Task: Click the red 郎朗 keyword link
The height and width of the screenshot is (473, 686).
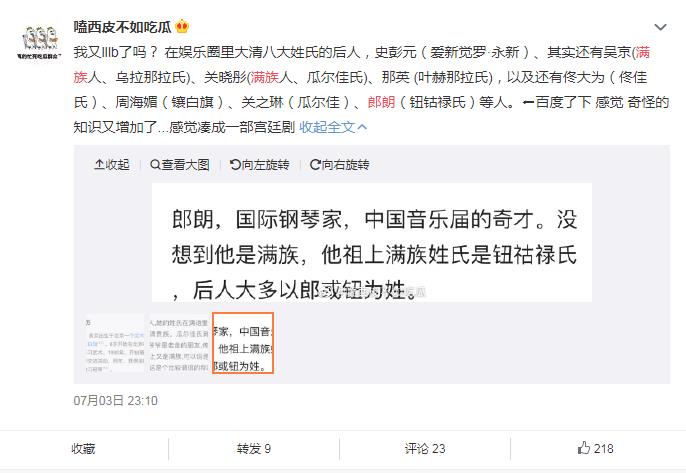Action: [x=382, y=102]
